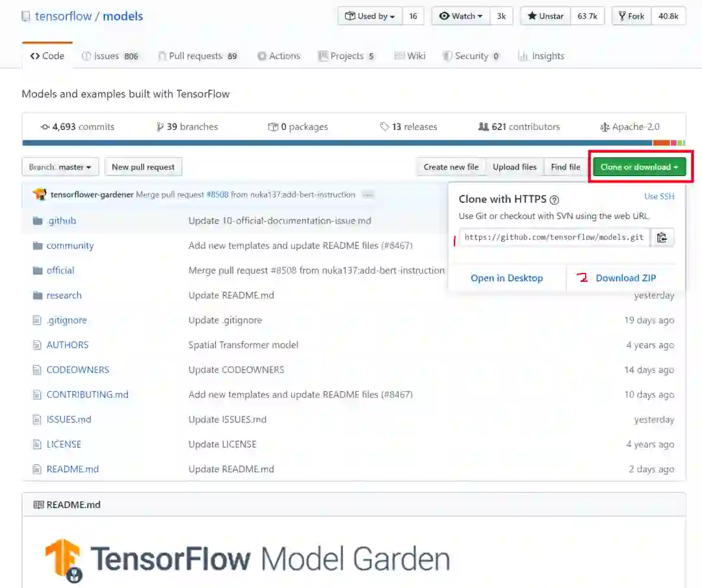The height and width of the screenshot is (588, 702).
Task: Open the tensorflow owner link
Action: [x=63, y=16]
